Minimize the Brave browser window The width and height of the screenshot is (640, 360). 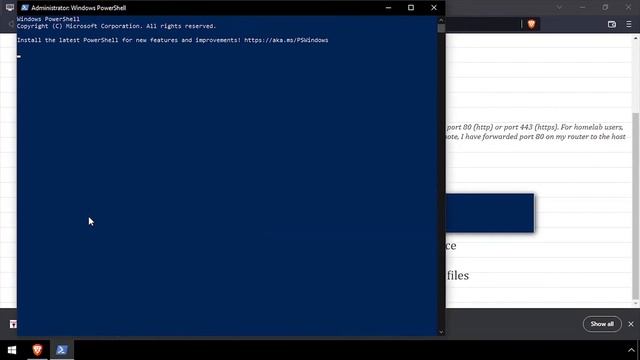(582, 7)
